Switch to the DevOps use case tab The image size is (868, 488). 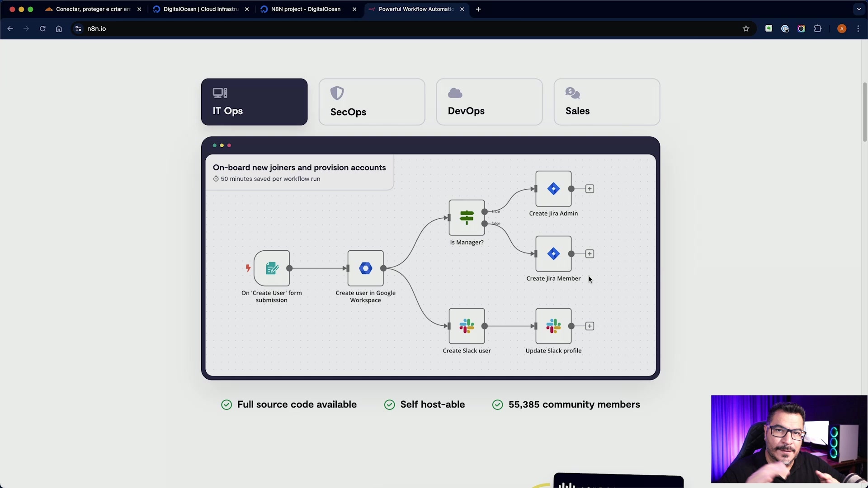tap(489, 102)
